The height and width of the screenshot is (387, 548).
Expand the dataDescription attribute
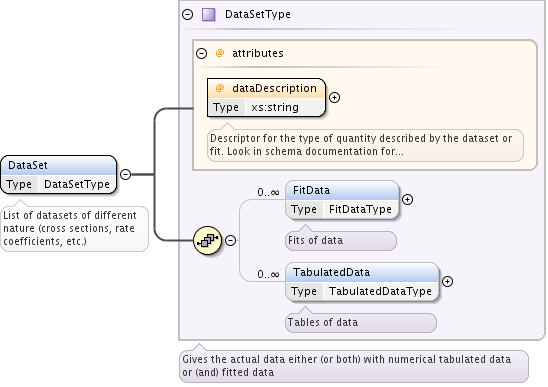coord(334,98)
